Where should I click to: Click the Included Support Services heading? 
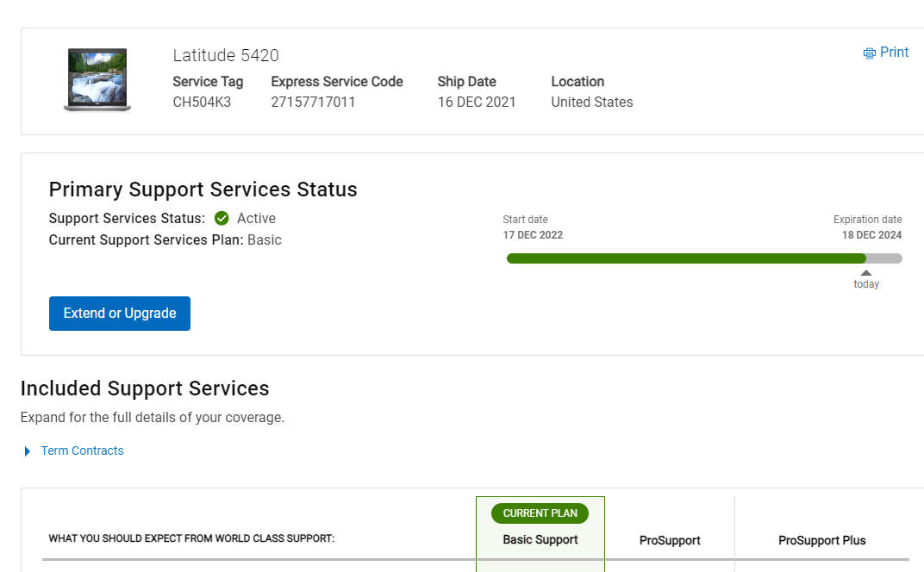point(145,389)
